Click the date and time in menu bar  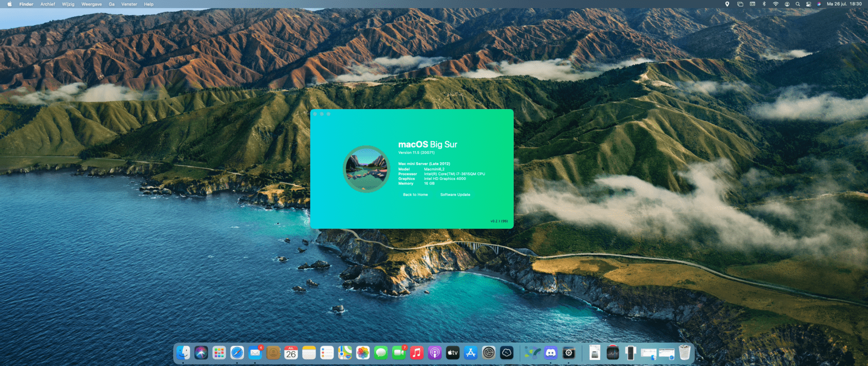tap(844, 4)
